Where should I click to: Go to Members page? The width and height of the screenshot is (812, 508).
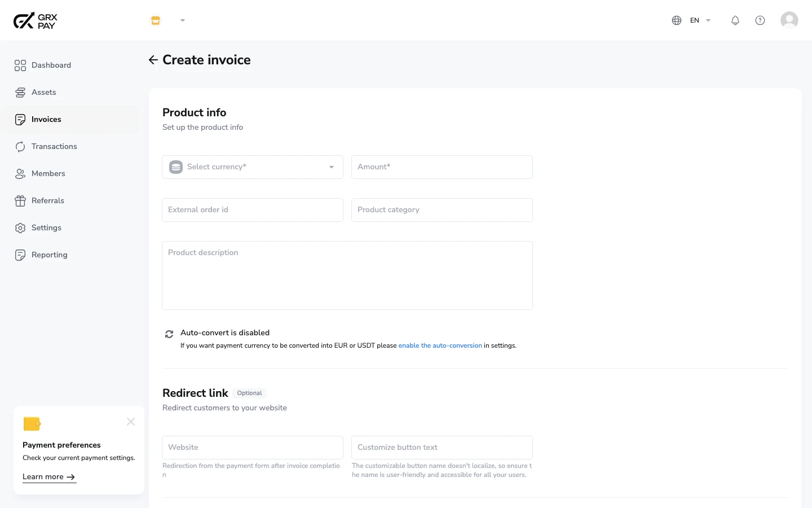[x=69, y=174]
